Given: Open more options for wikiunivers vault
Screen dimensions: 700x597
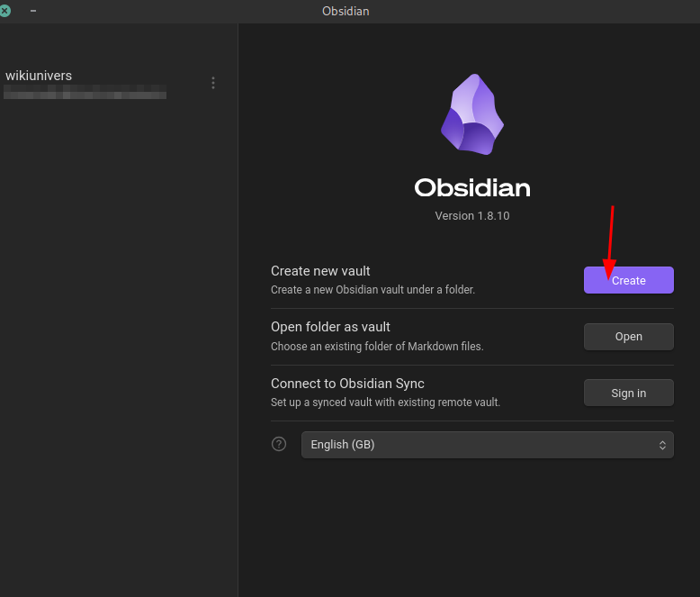Looking at the screenshot, I should (x=213, y=83).
